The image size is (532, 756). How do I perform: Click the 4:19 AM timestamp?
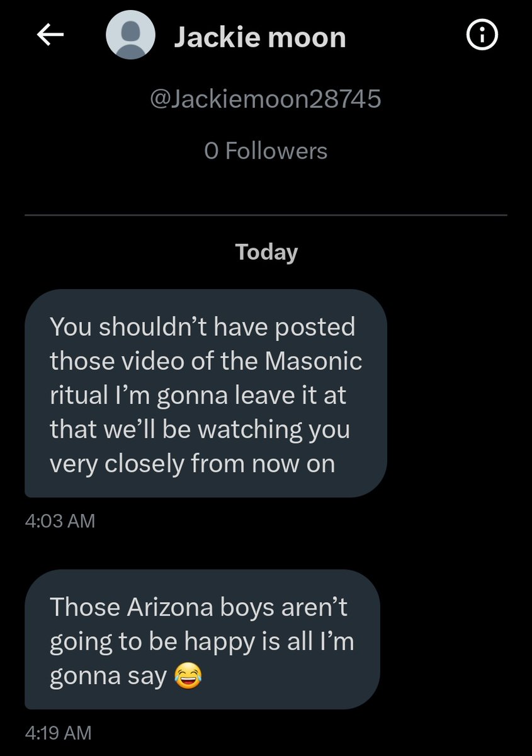click(x=59, y=733)
